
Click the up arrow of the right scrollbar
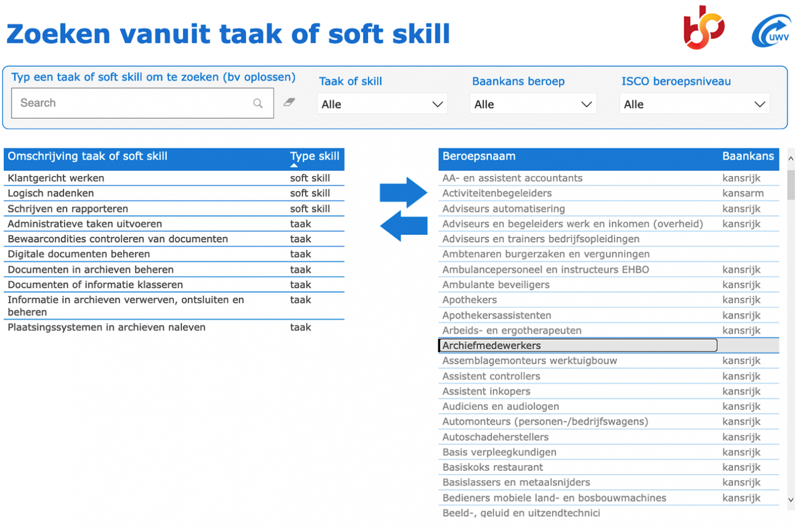coord(790,158)
